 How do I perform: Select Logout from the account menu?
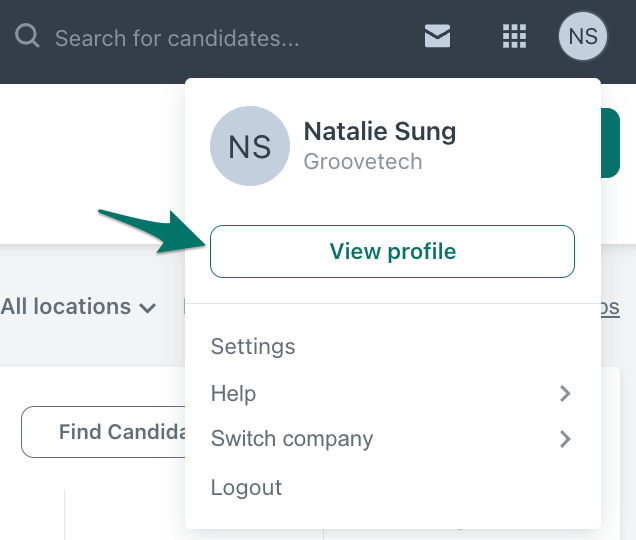pos(246,488)
